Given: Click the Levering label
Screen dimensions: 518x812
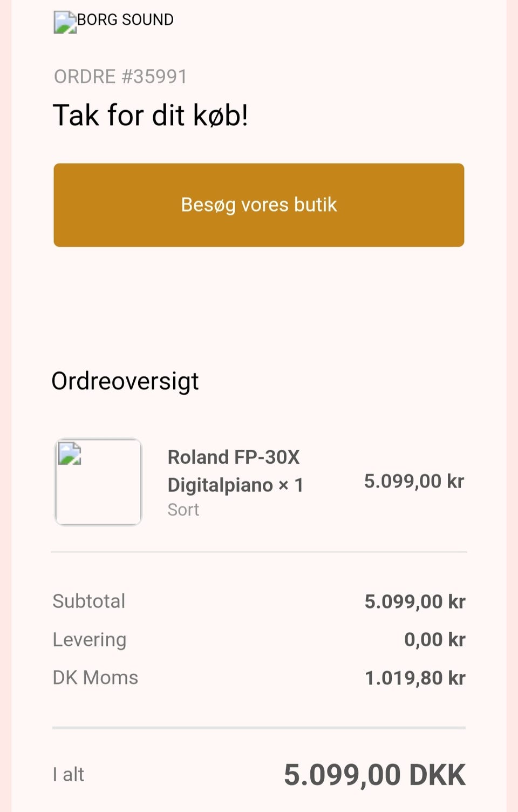Looking at the screenshot, I should click(90, 640).
